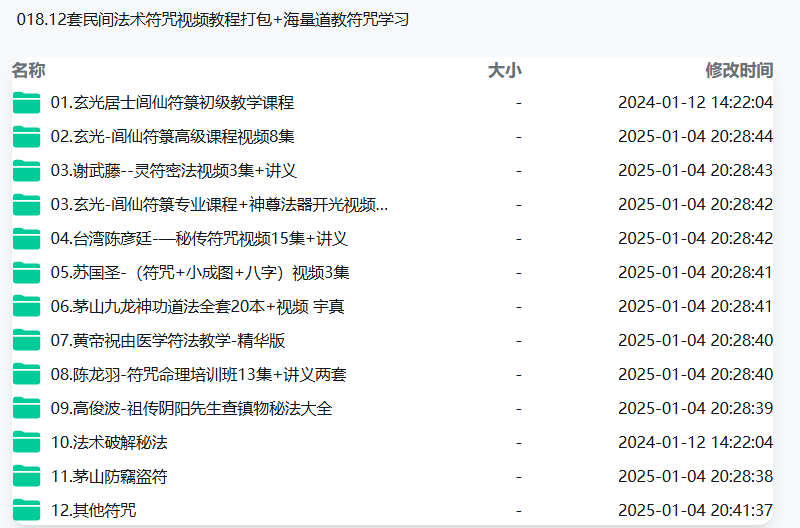Click the 2024-01-12 14:22:04 date of folder 01
This screenshot has height=528, width=800.
695,103
